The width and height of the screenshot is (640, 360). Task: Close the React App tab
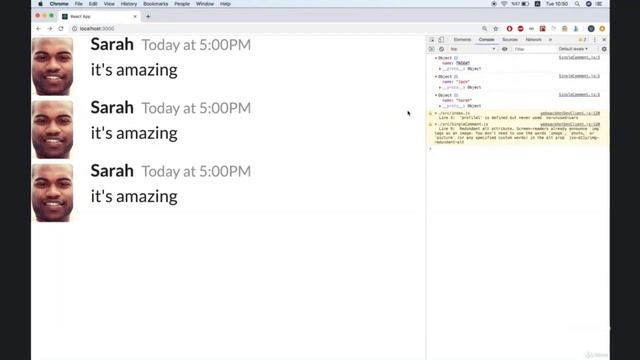point(135,16)
